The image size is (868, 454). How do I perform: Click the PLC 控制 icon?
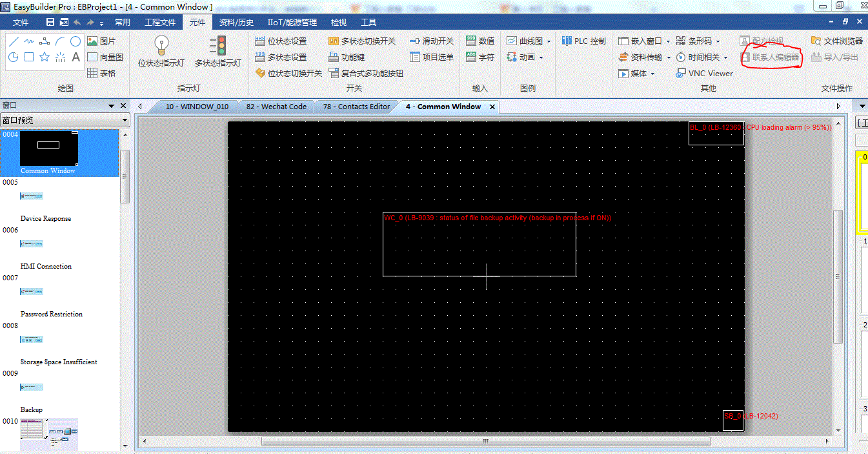click(x=583, y=41)
